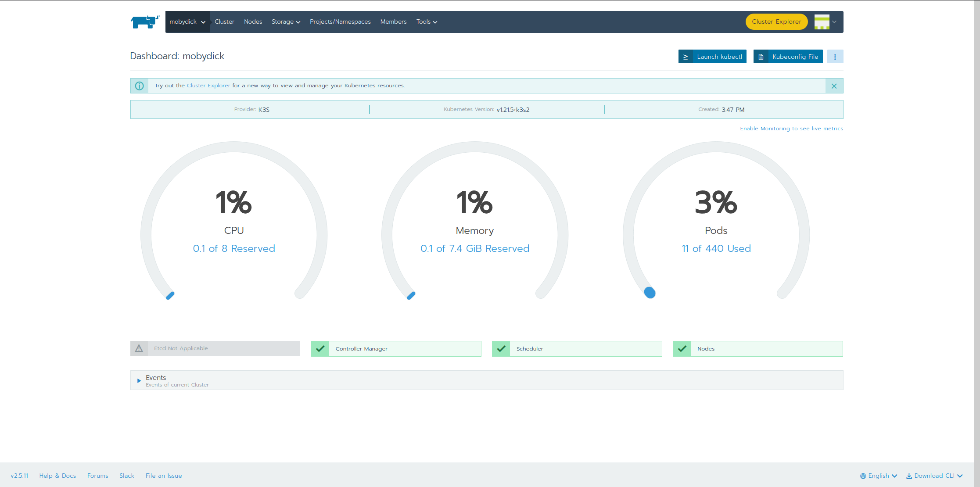Go to the Nodes tab
This screenshot has width=980, height=487.
tap(253, 22)
